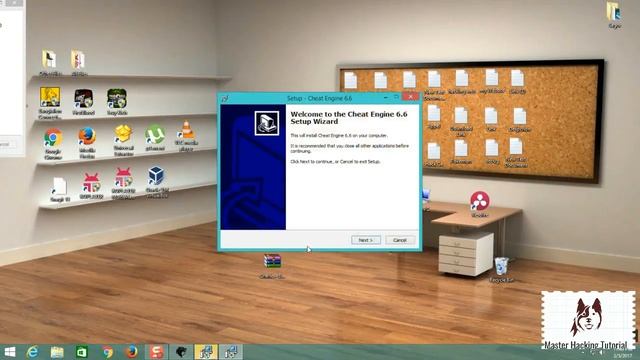Screen dimensions: 640x360
Task: Open the Windows Store taskbar icon
Action: pyautogui.click(x=82, y=352)
